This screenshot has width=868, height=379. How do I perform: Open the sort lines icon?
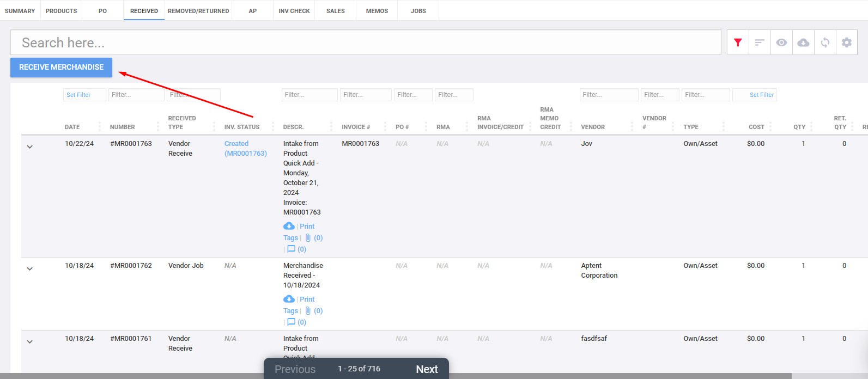tap(760, 42)
